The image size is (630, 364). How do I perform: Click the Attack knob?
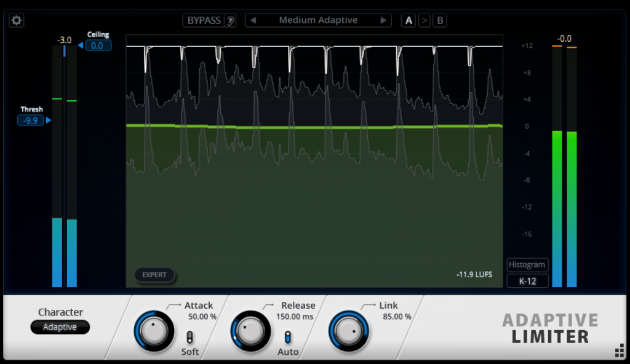coord(154,331)
